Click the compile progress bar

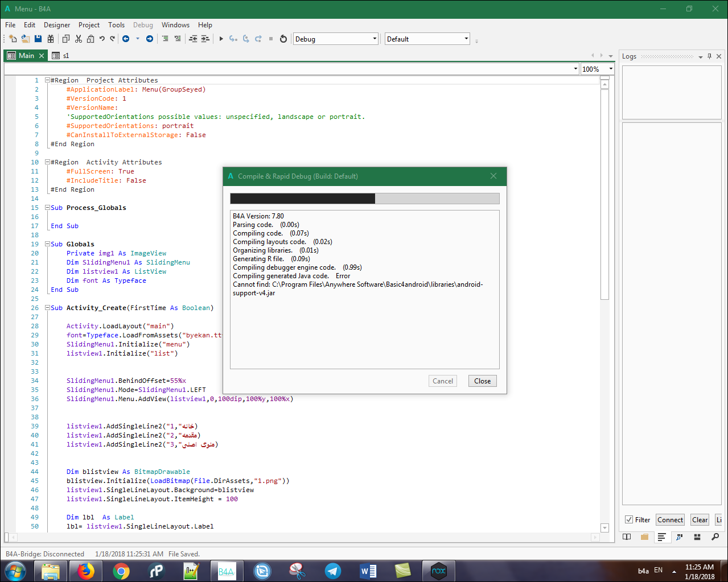(364, 199)
